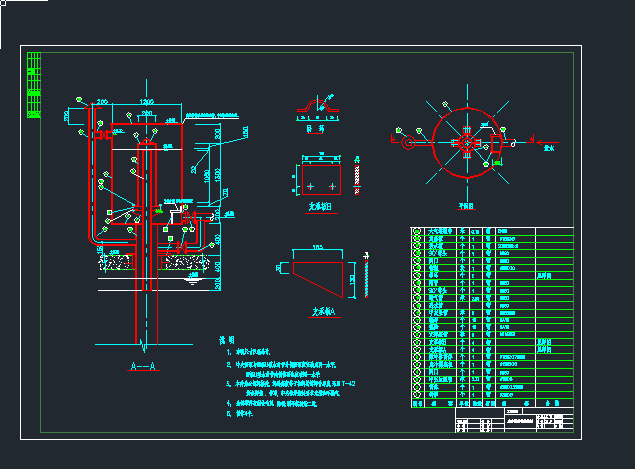Viewport: 635px width, 469px height.
Task: Click the notes heading above the numbered text
Action: pos(227,340)
